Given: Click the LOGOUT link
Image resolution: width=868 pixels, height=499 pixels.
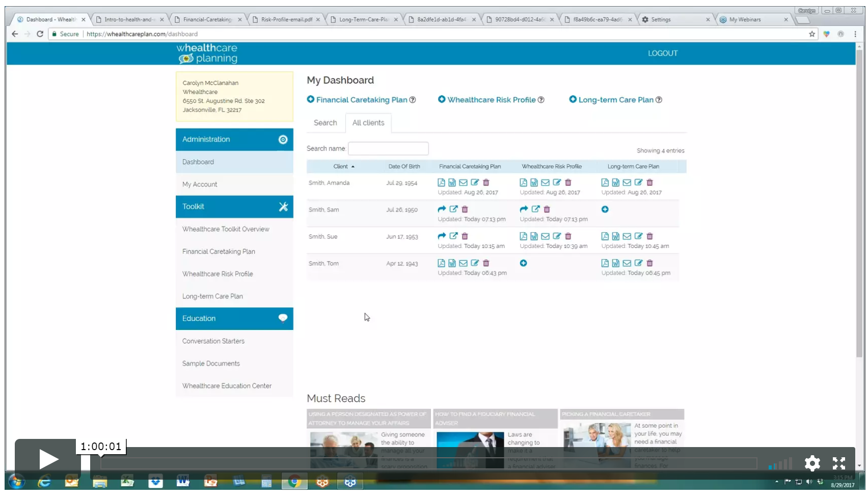Looking at the screenshot, I should pos(662,53).
